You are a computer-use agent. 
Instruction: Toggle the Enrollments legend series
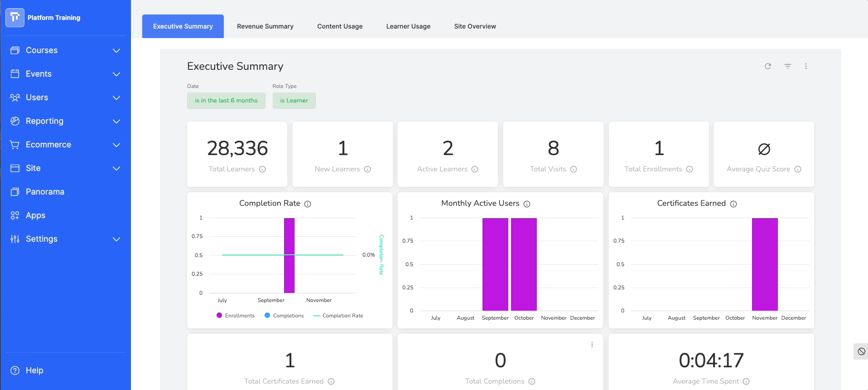coord(236,316)
